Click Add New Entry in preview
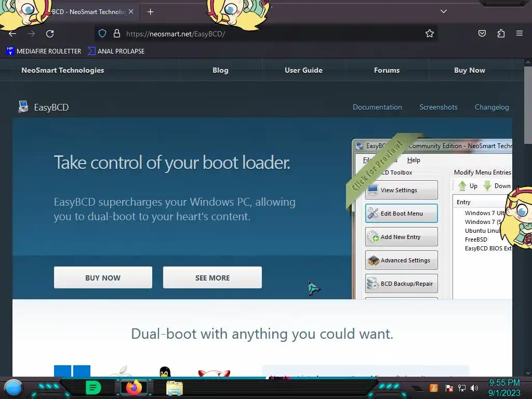This screenshot has width=532, height=399. [402, 237]
